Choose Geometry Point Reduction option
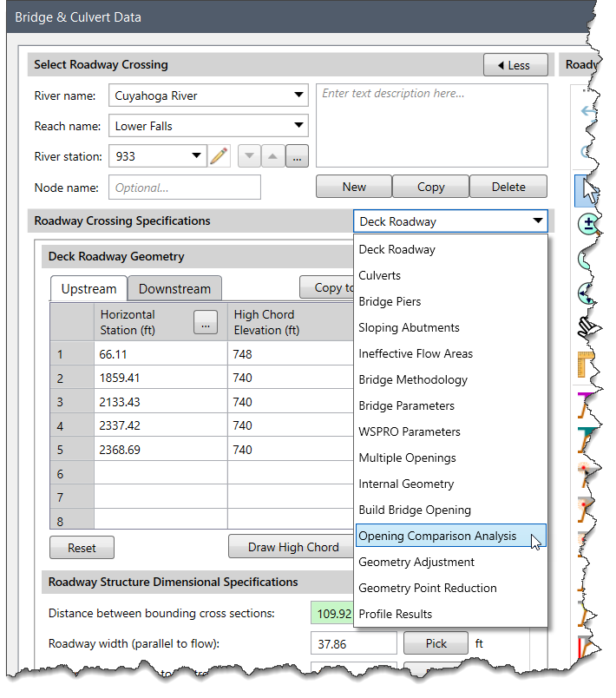616x698 pixels. click(x=450, y=588)
